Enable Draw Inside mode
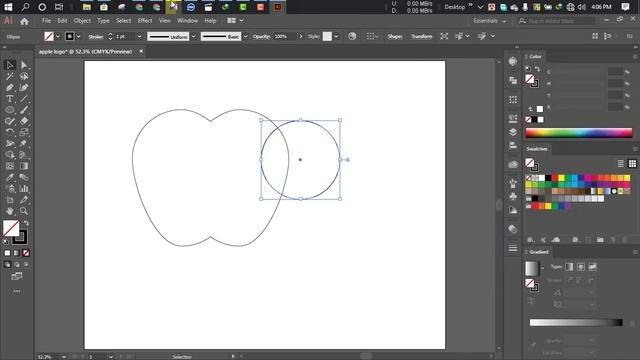Viewport: 640px width, 360px height. point(26,264)
